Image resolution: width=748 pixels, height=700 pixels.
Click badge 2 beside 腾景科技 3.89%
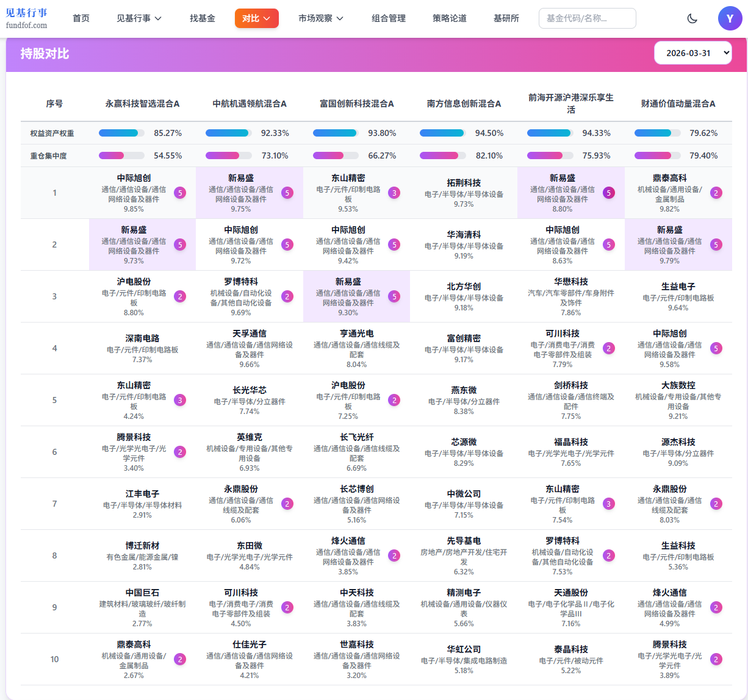tap(716, 659)
